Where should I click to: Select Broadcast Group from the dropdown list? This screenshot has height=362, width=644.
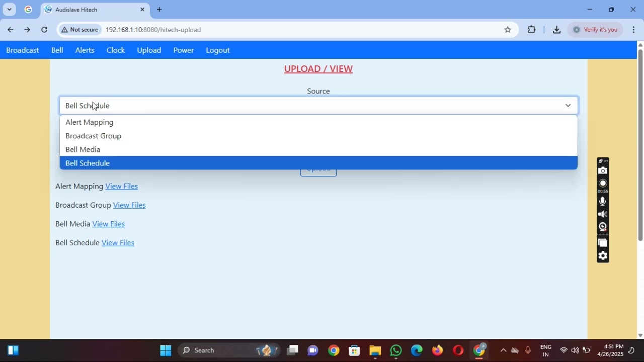tap(318, 136)
